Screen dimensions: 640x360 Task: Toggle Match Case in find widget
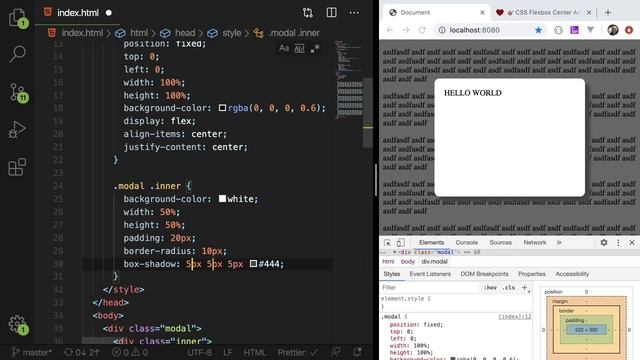coord(284,49)
